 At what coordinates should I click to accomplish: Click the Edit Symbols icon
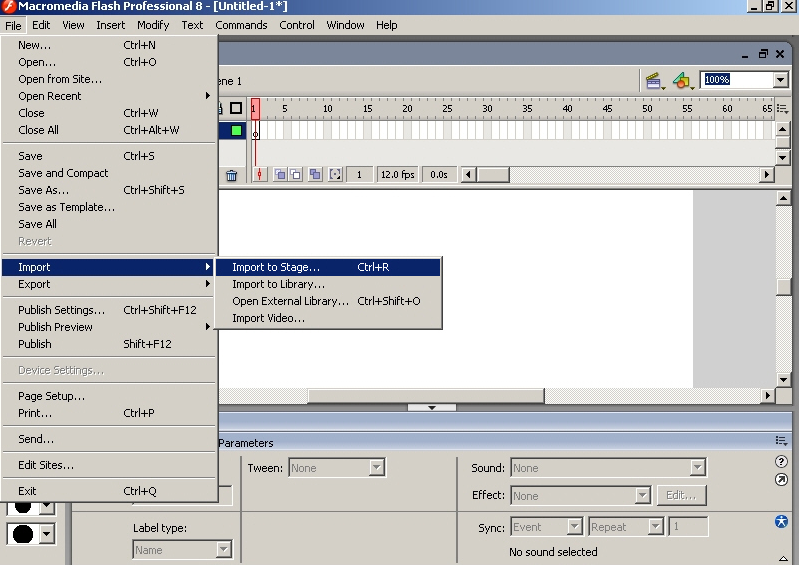click(x=682, y=81)
